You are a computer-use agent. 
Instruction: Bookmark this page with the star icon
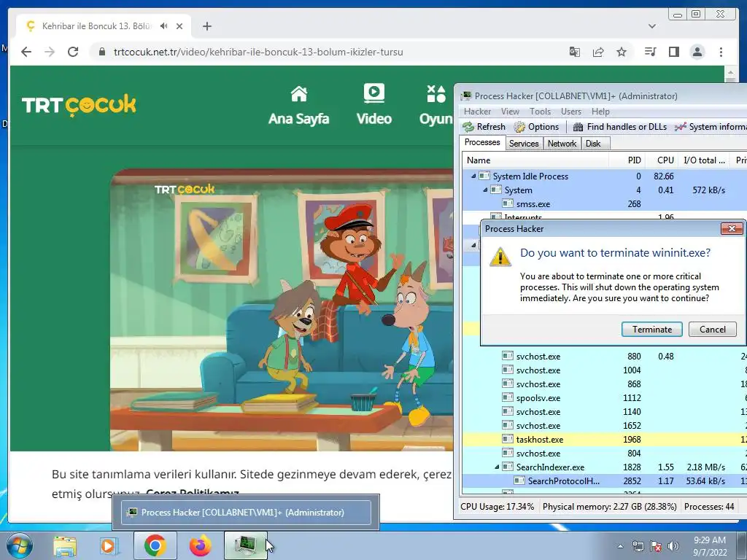pyautogui.click(x=622, y=52)
